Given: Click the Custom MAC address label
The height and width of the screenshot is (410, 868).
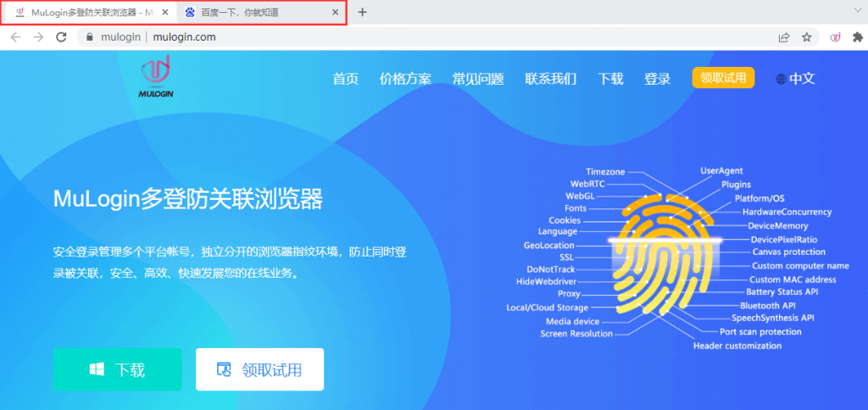Looking at the screenshot, I should [x=793, y=280].
